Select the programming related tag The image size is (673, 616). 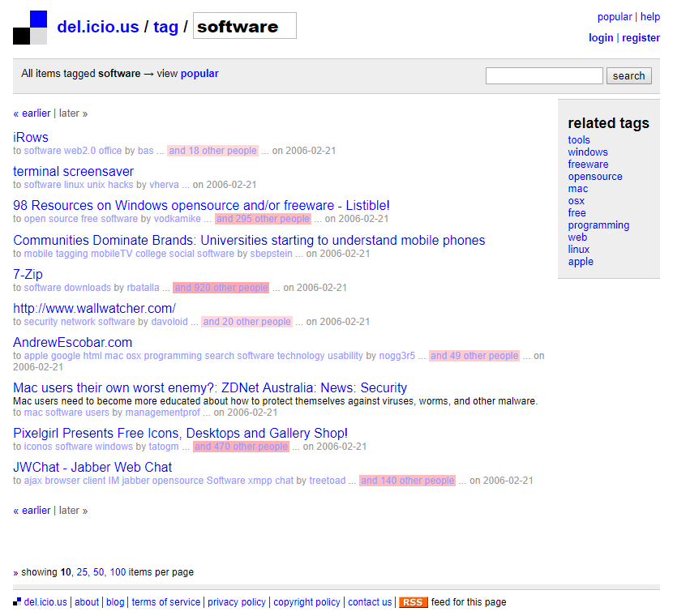(598, 225)
